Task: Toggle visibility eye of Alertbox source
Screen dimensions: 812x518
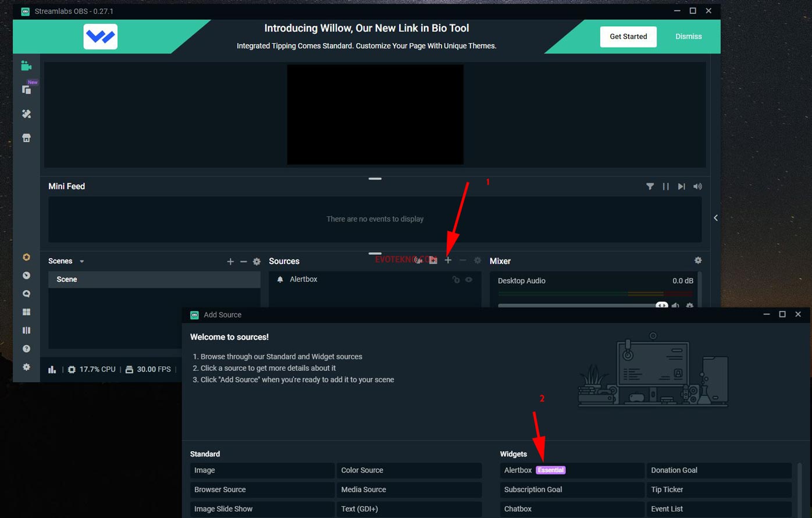Action: (469, 280)
